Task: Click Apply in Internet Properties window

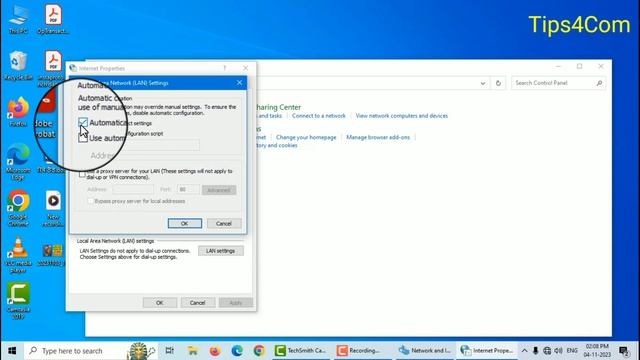Action: click(236, 303)
